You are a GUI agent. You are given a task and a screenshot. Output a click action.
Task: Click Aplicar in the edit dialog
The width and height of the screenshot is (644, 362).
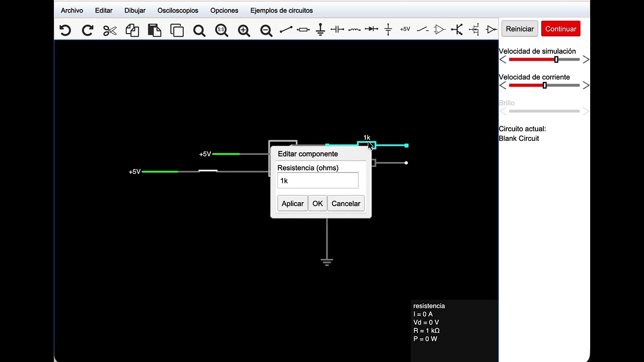(292, 204)
